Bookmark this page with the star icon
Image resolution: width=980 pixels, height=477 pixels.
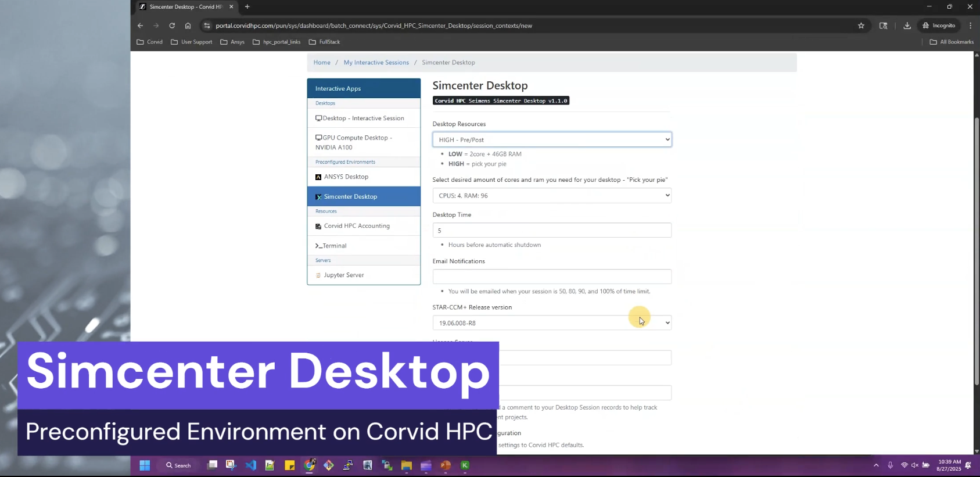(861, 26)
